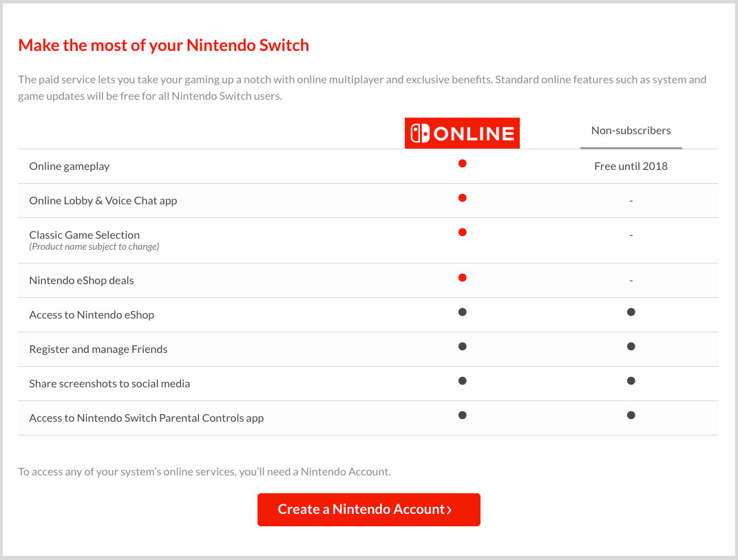The height and width of the screenshot is (560, 738).
Task: Click non-subscriber dot for managing Friends
Action: [631, 347]
